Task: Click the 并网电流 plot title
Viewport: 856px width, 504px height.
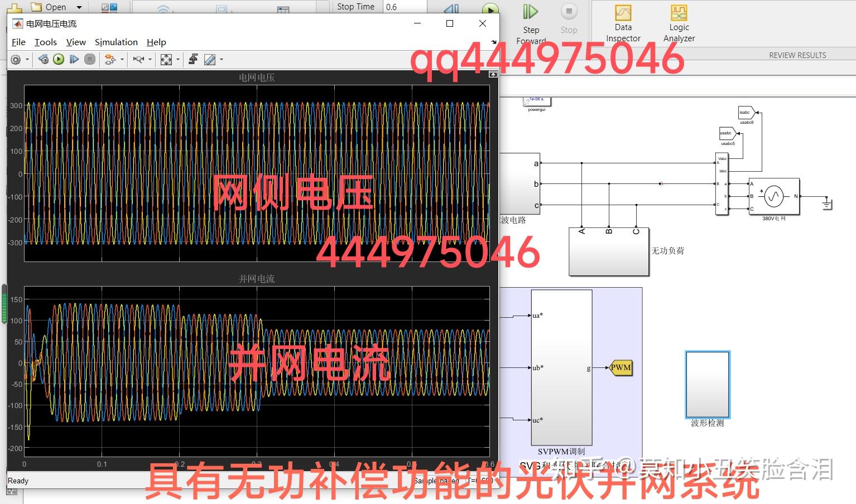Action: (257, 278)
